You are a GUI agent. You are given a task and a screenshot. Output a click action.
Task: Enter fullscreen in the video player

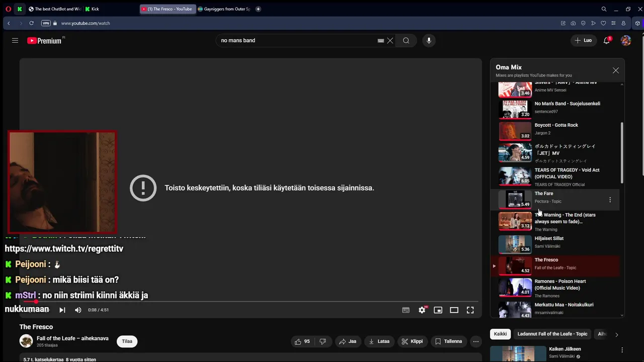pos(470,310)
